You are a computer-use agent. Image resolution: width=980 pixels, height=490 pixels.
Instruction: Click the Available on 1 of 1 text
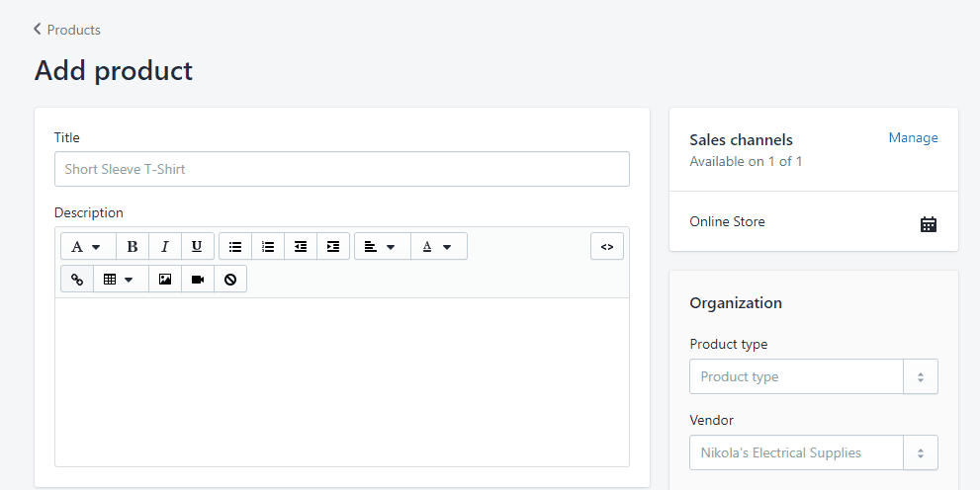point(746,162)
